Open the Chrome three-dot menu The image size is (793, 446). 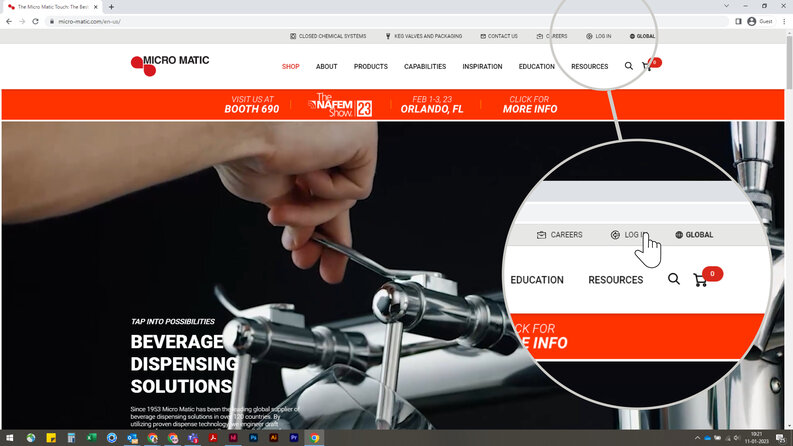point(784,21)
